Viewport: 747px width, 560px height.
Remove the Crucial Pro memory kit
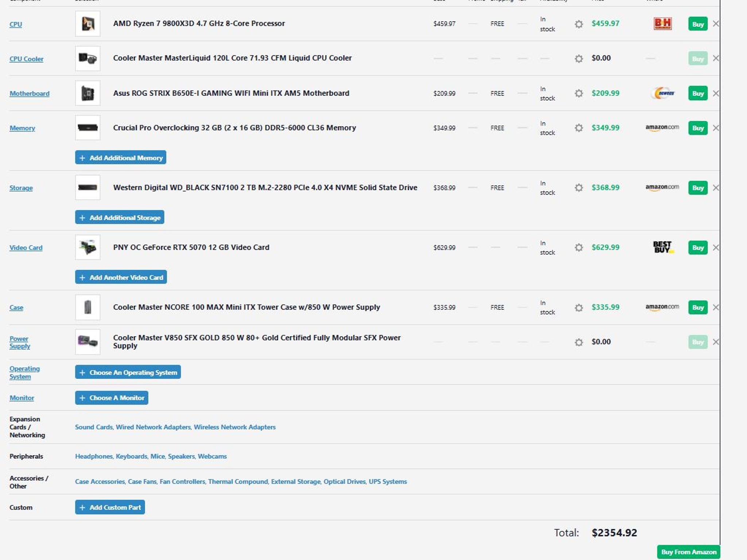pyautogui.click(x=716, y=128)
